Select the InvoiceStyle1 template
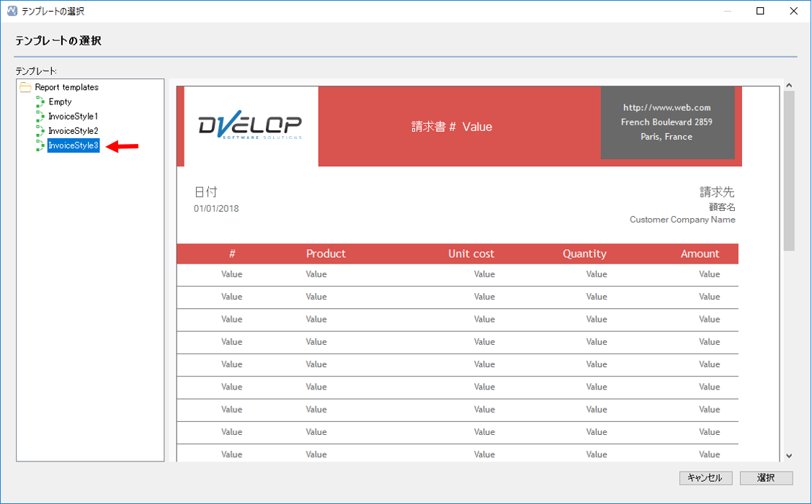This screenshot has width=812, height=504. point(73,117)
